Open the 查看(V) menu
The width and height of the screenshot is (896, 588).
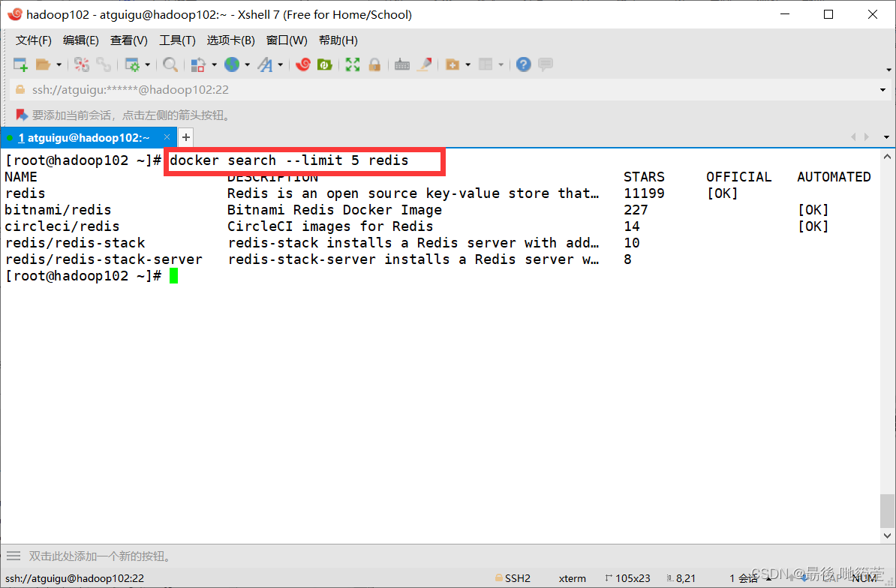coord(128,40)
